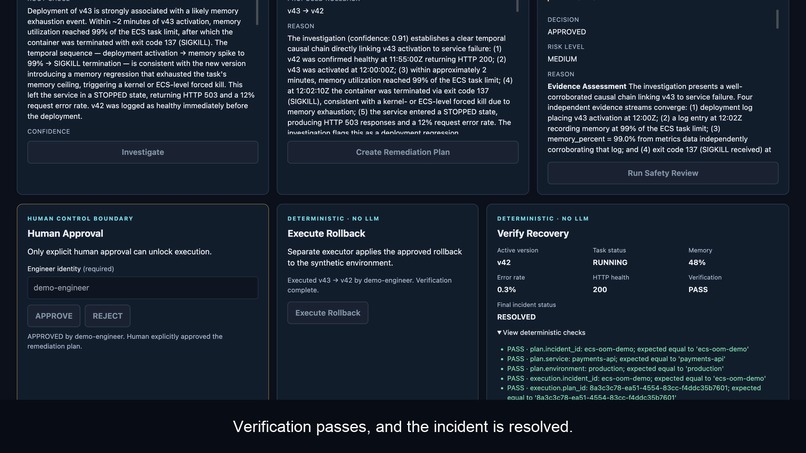
Task: Click scrollbar in remediation reason panel
Action: pyautogui.click(x=517, y=6)
